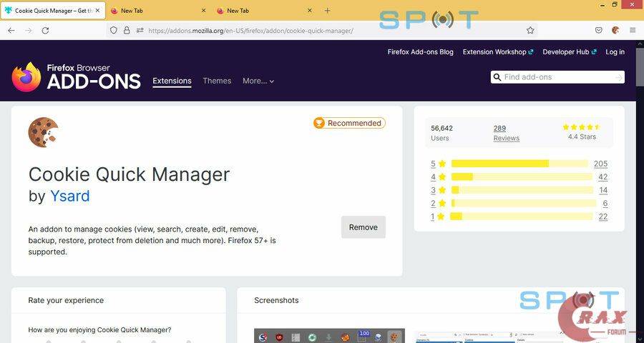Close the Cookie Quick Manager tab
The height and width of the screenshot is (343, 644).
click(98, 11)
